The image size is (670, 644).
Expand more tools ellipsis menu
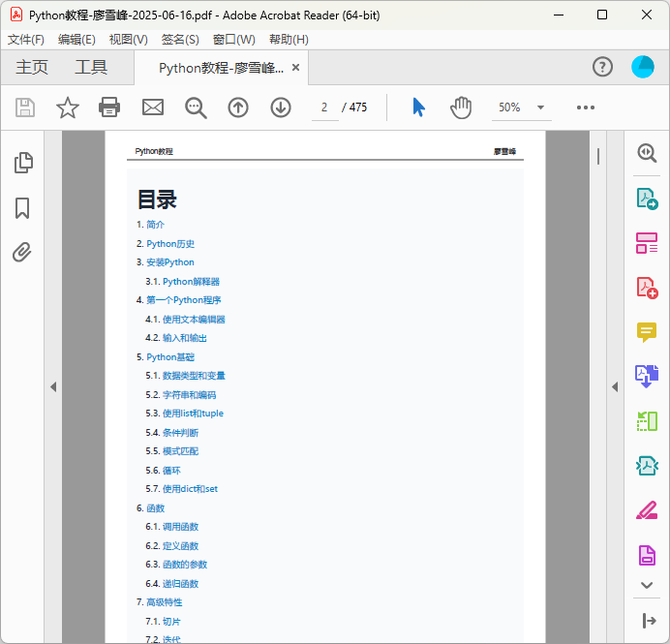tap(585, 107)
